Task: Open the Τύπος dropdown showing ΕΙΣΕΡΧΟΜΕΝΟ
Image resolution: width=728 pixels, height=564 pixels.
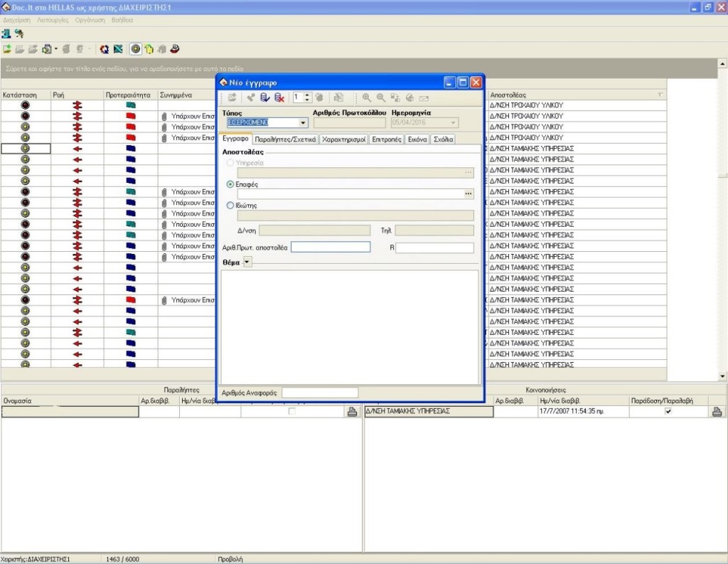Action: tap(304, 122)
